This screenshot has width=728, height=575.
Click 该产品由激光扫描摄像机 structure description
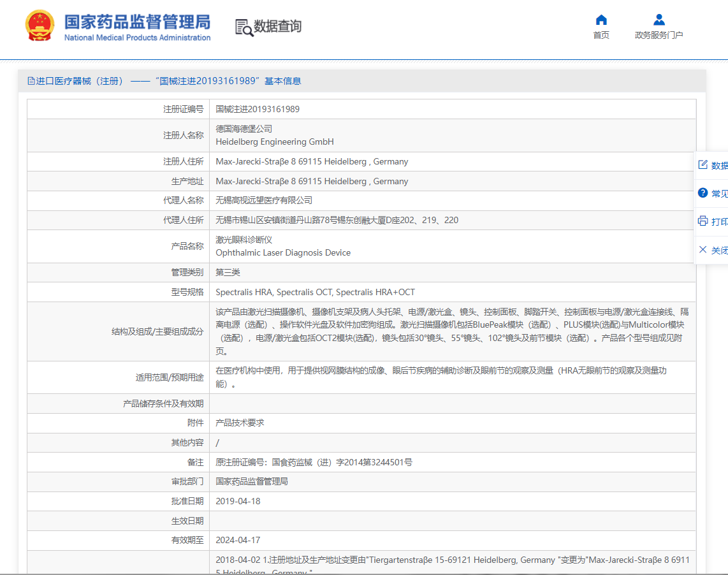coord(452,331)
